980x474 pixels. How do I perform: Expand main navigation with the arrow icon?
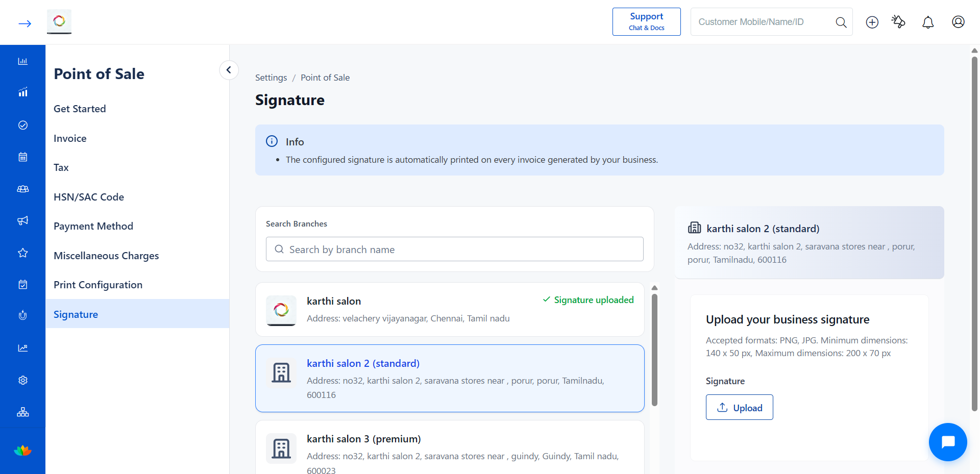point(24,23)
